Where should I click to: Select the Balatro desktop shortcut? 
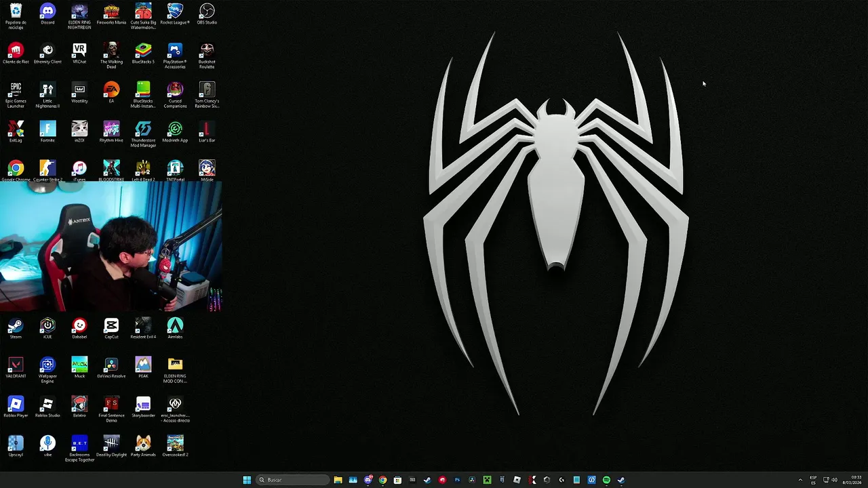pos(79,407)
